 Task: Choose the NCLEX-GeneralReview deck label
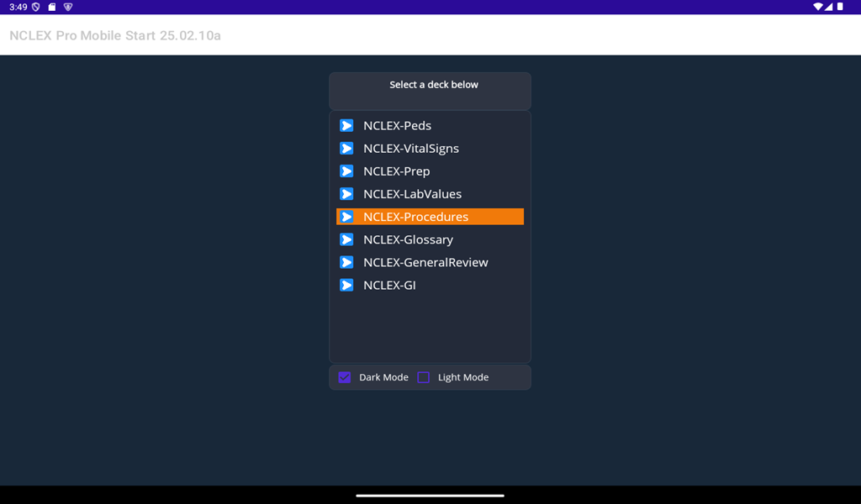coord(425,262)
